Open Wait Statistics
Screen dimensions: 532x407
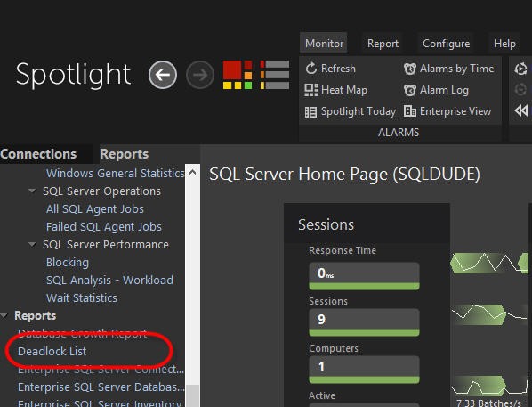pyautogui.click(x=82, y=298)
